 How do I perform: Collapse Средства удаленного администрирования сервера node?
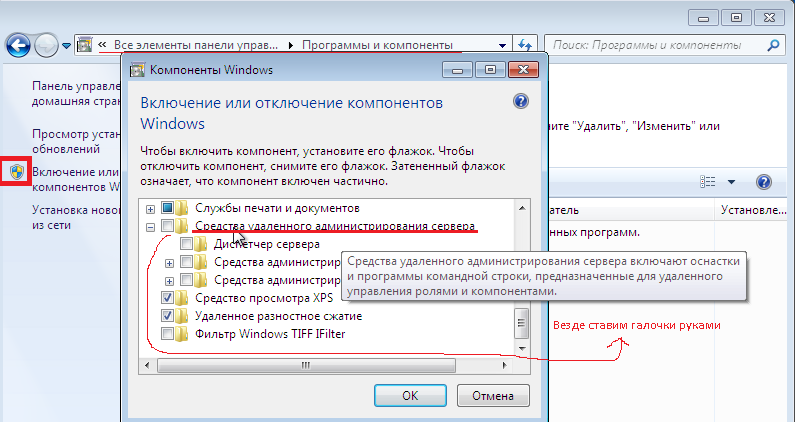pyautogui.click(x=150, y=227)
